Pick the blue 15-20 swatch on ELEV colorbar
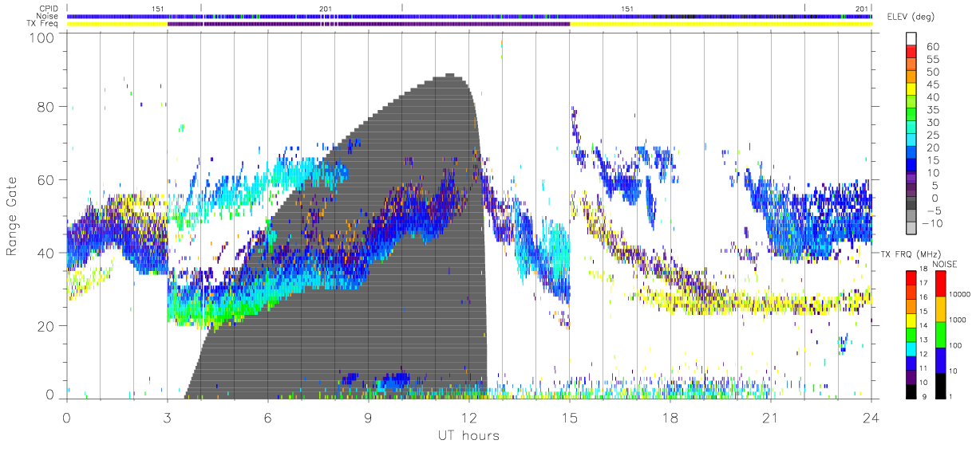The width and height of the screenshot is (980, 452). click(x=911, y=154)
